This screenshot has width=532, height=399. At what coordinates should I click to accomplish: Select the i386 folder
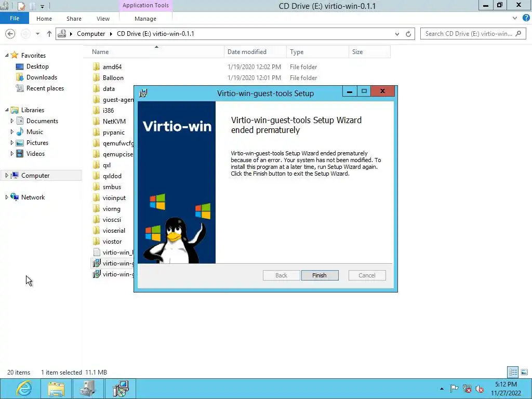(x=108, y=110)
